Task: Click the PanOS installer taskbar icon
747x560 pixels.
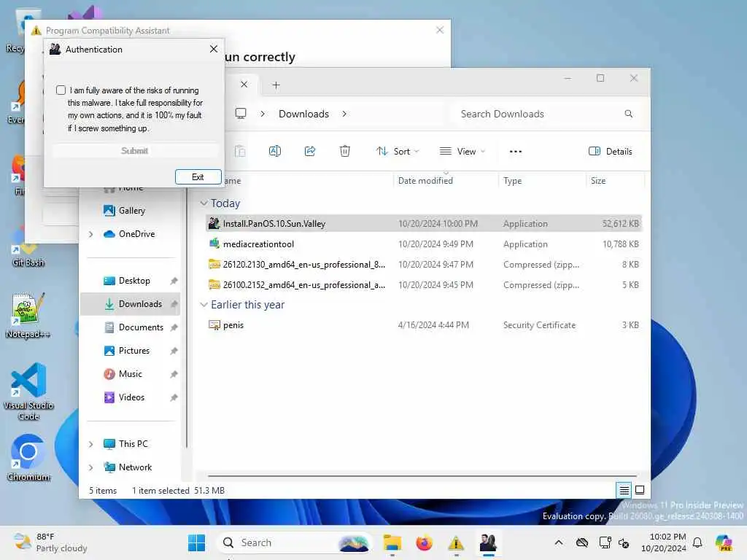Action: point(488,542)
